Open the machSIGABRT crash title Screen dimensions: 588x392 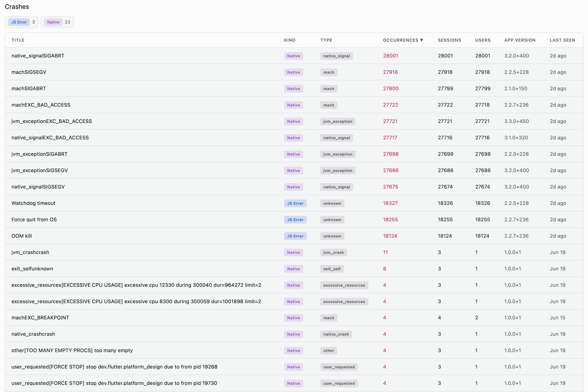click(29, 89)
